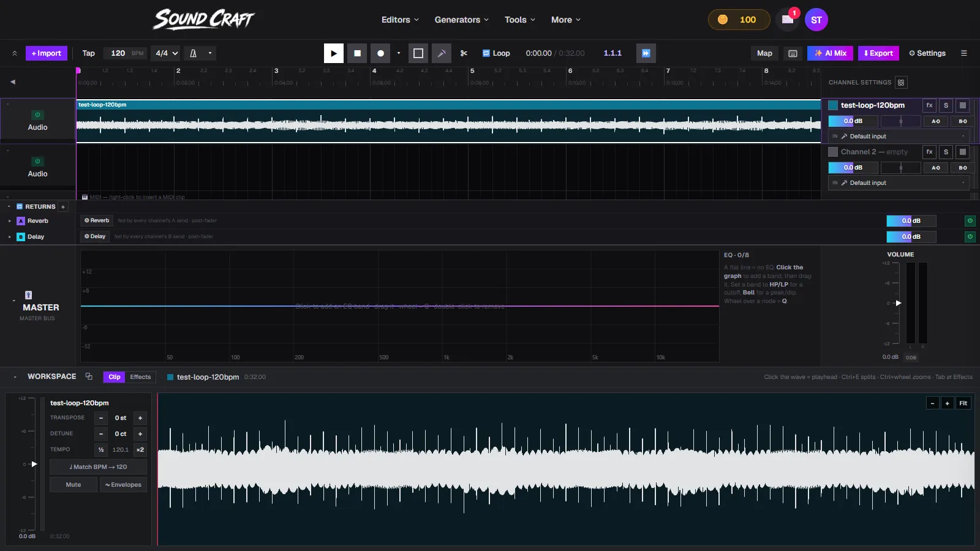Screen dimensions: 980x551
Task: Collapse the RETURNS section arrow
Action: 9,207
